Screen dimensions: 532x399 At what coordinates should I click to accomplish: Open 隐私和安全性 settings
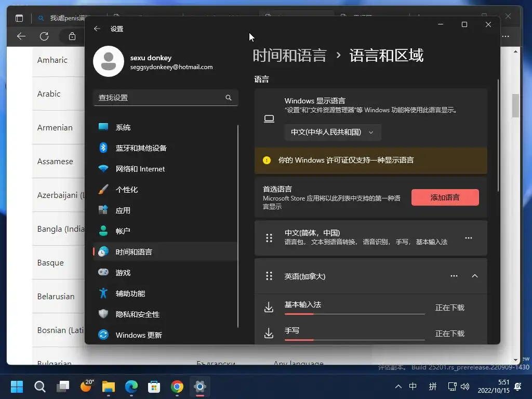[165, 314]
